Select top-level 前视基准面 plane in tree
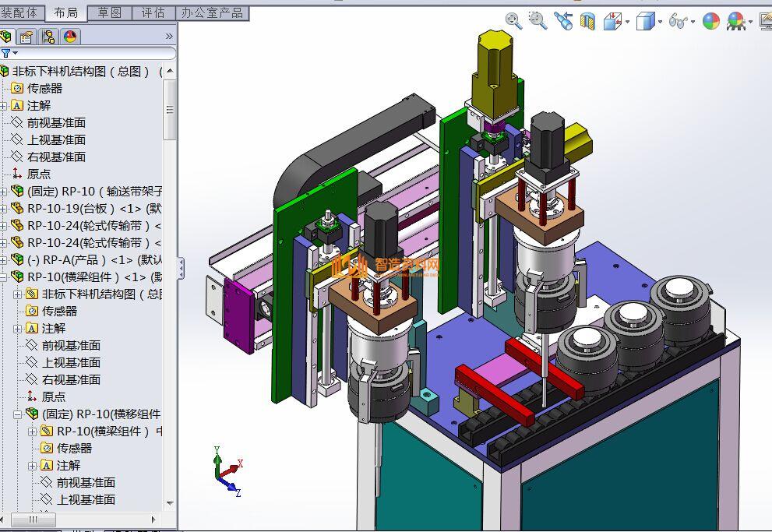This screenshot has width=772, height=532. 56,122
